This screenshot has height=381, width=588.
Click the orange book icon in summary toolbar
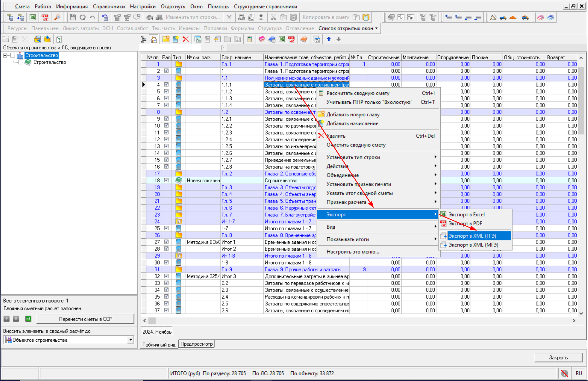coord(304,39)
